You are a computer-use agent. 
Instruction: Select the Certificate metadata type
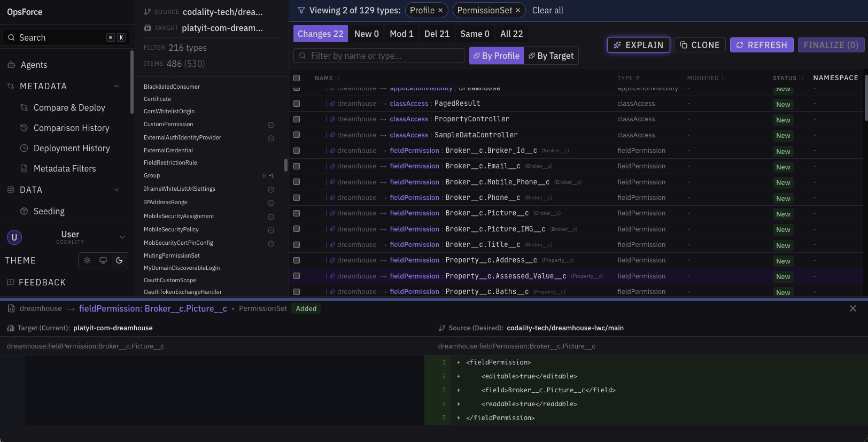pyautogui.click(x=157, y=99)
